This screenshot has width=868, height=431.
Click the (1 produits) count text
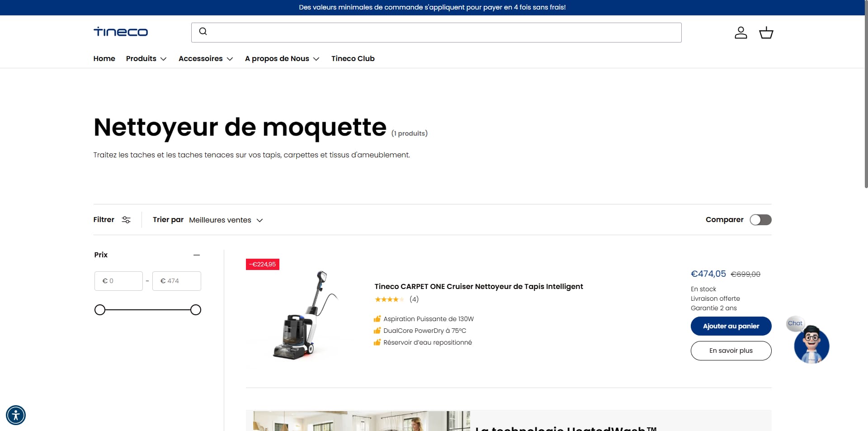[x=409, y=133]
